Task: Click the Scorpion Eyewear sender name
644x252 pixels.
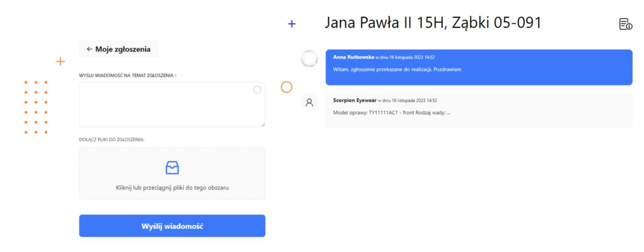Action: 355,100
